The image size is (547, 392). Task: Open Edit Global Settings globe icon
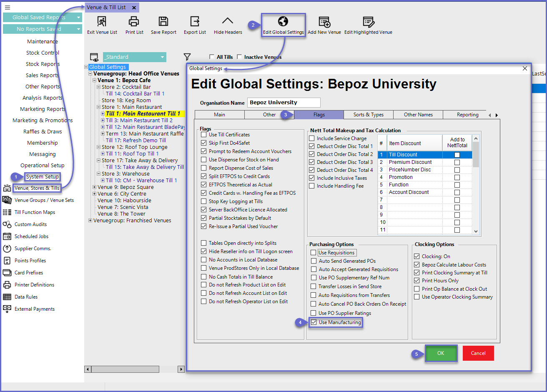283,21
